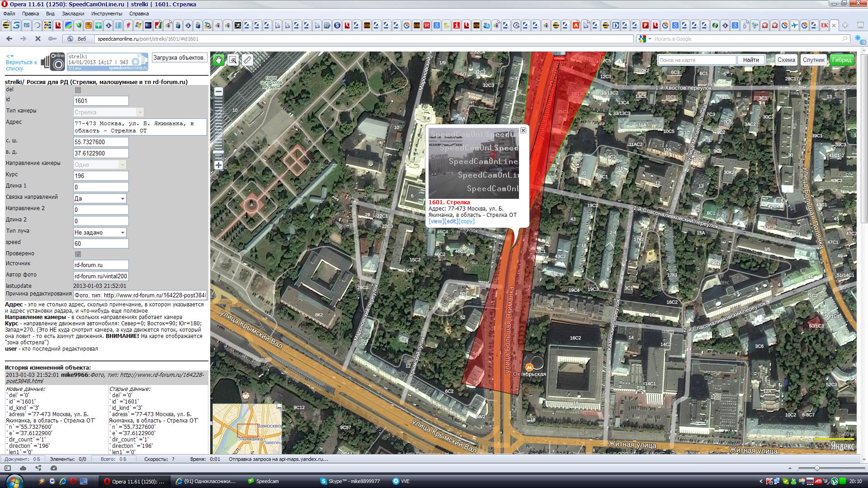
Task: Click the Найти map search button
Action: point(751,60)
